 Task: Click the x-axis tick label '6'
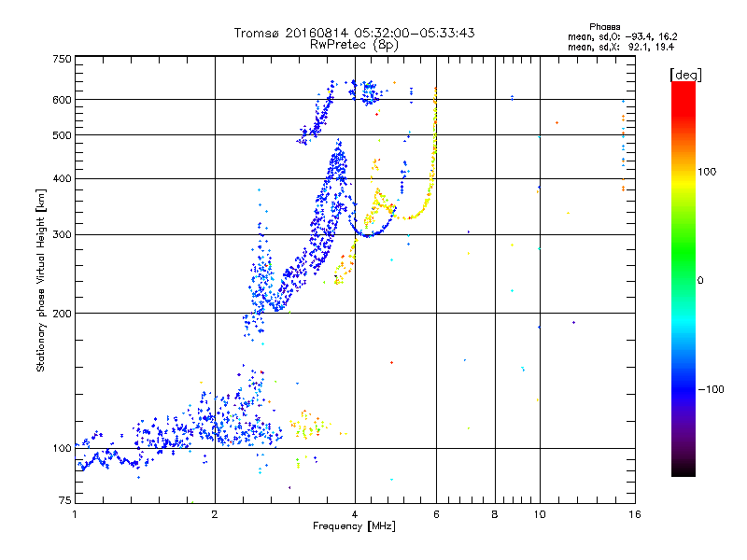[x=436, y=514]
